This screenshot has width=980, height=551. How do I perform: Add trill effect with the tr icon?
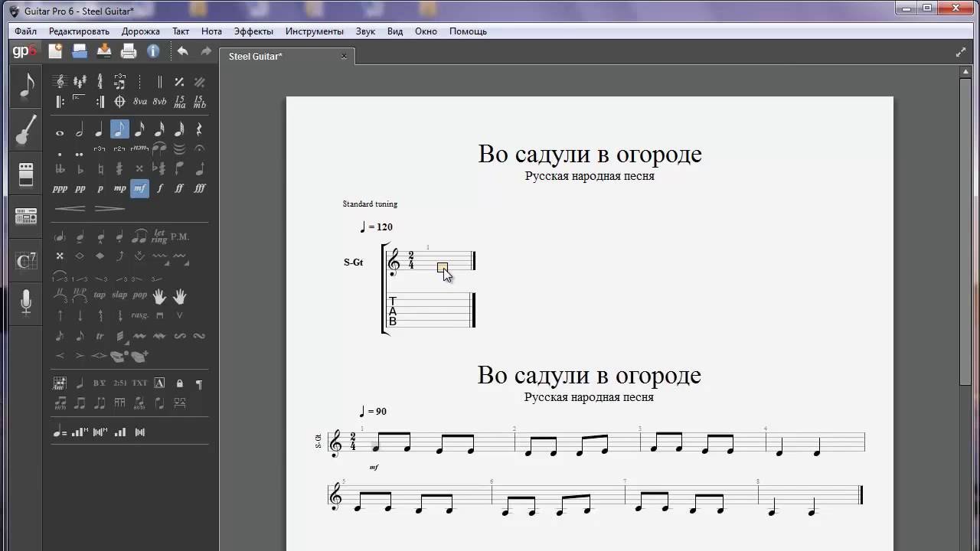pyautogui.click(x=100, y=336)
